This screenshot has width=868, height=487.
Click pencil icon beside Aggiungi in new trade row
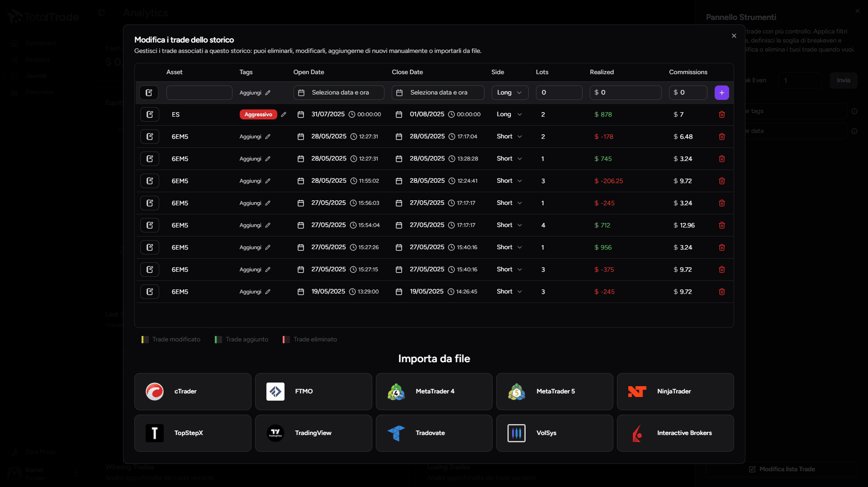[268, 93]
